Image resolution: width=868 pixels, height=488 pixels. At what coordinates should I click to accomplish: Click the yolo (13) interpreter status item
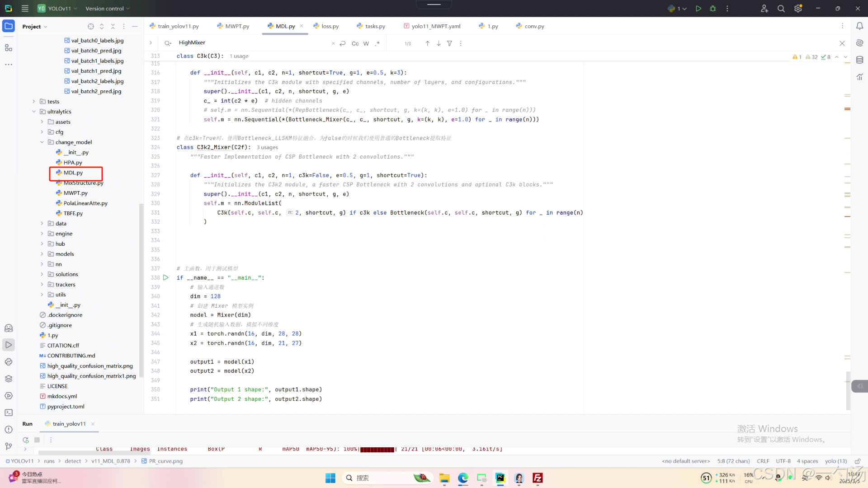tap(835, 461)
